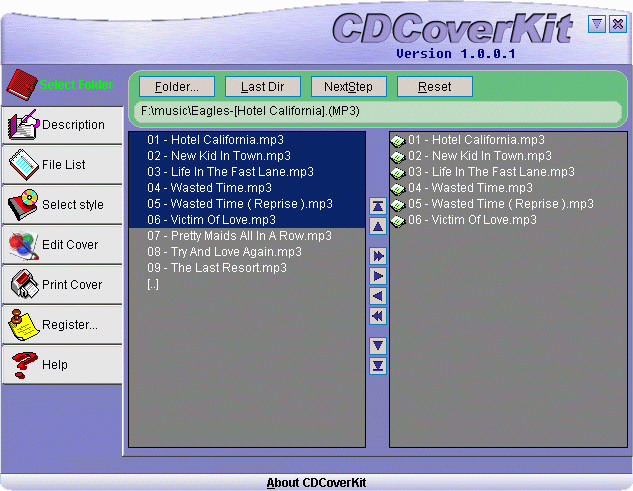Switch to the Description step

click(x=63, y=125)
